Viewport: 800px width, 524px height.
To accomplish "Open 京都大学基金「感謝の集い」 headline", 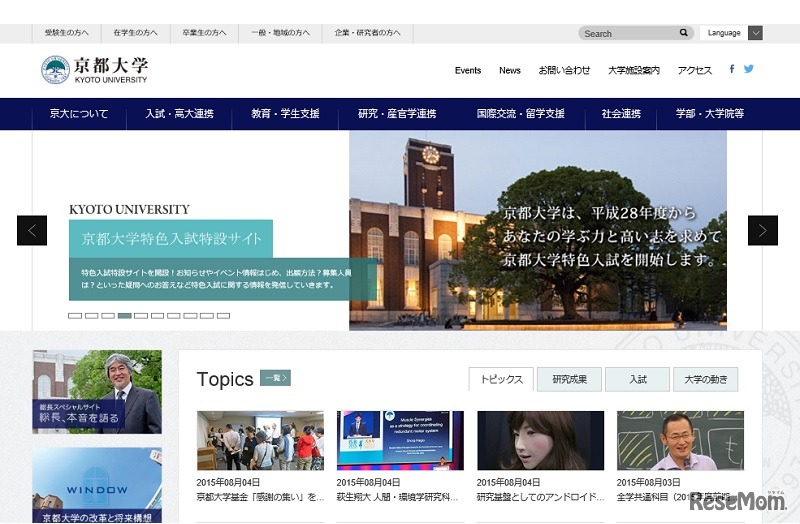I will coord(260,497).
